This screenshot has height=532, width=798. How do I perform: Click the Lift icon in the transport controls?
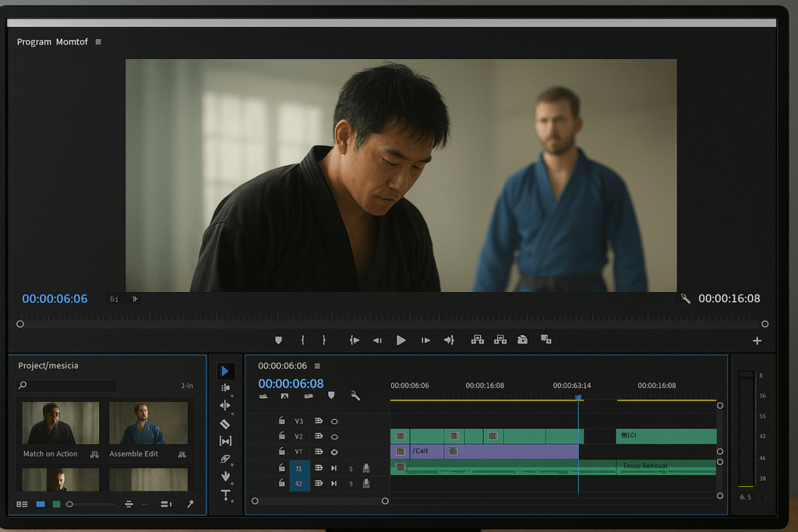[x=477, y=340]
